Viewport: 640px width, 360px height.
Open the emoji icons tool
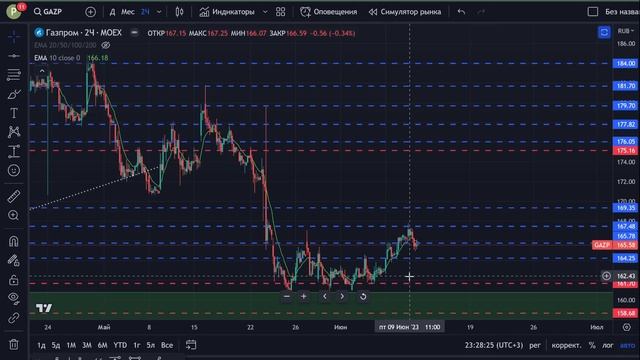14,170
